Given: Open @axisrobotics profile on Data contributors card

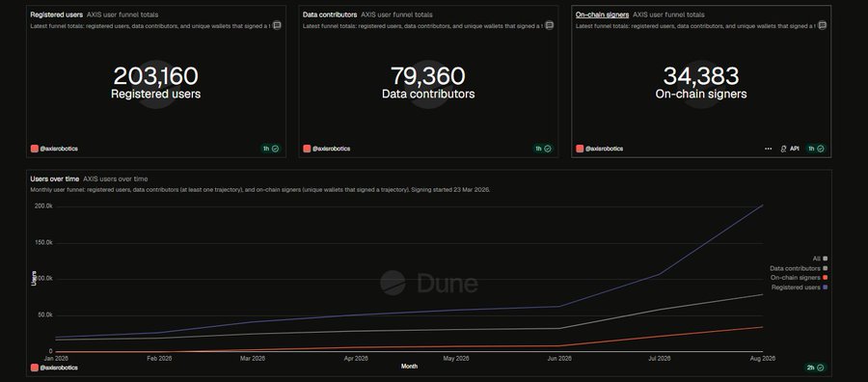Looking at the screenshot, I should point(327,149).
